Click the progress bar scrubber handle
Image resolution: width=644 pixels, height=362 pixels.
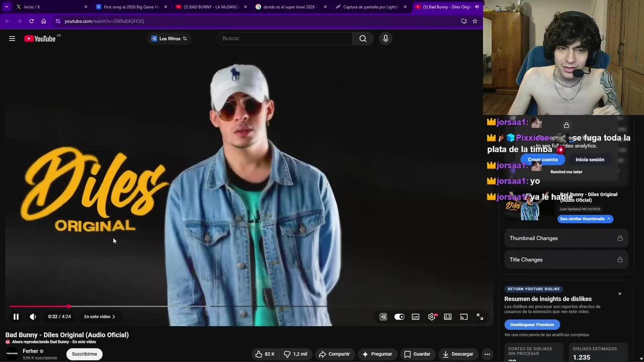point(69,306)
